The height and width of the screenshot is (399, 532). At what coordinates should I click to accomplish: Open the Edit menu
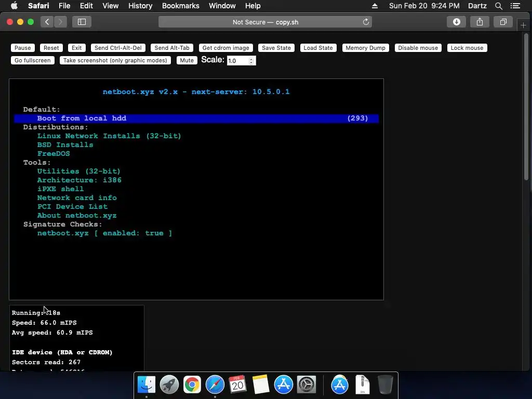pos(86,6)
